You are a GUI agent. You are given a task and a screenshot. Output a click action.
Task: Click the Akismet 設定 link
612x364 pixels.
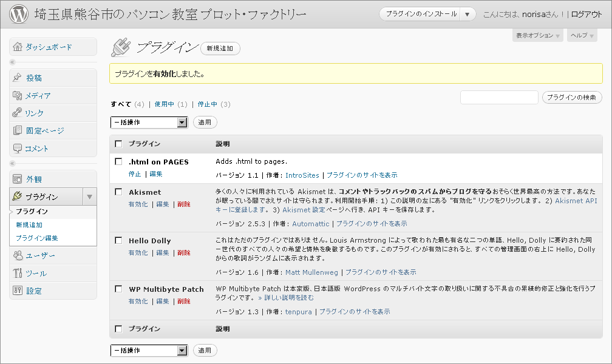(x=304, y=210)
